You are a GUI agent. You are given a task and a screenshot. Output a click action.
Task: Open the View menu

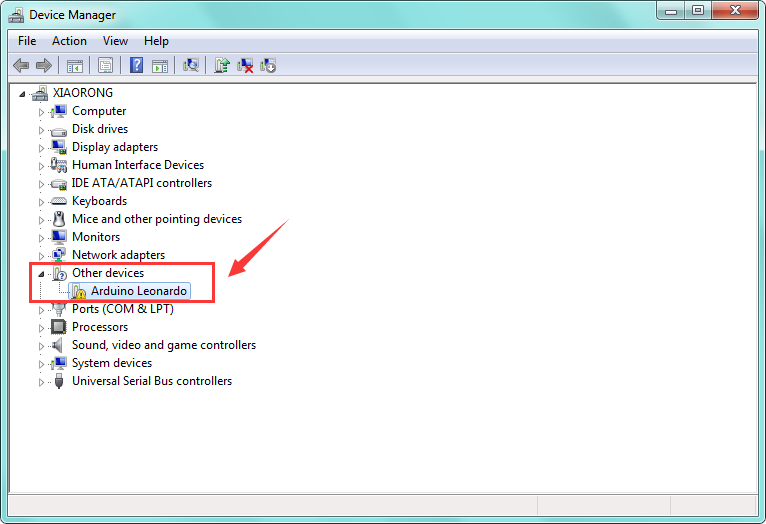click(115, 41)
